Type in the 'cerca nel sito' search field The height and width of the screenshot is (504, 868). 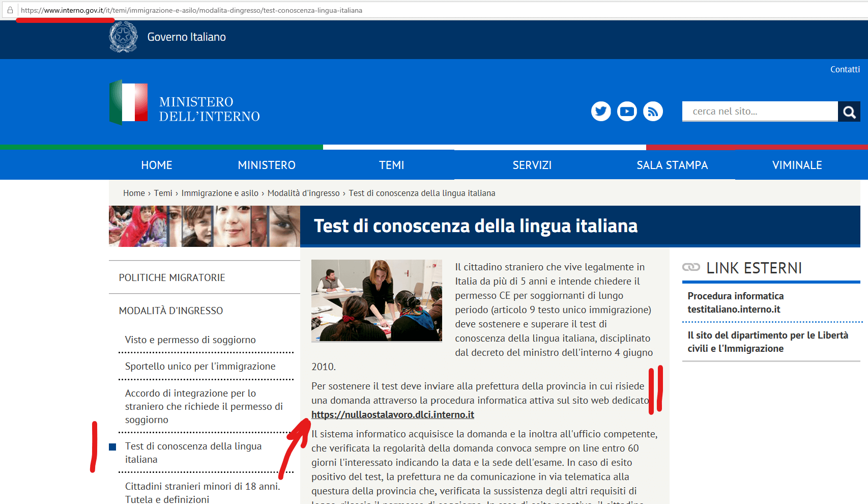[x=759, y=111]
